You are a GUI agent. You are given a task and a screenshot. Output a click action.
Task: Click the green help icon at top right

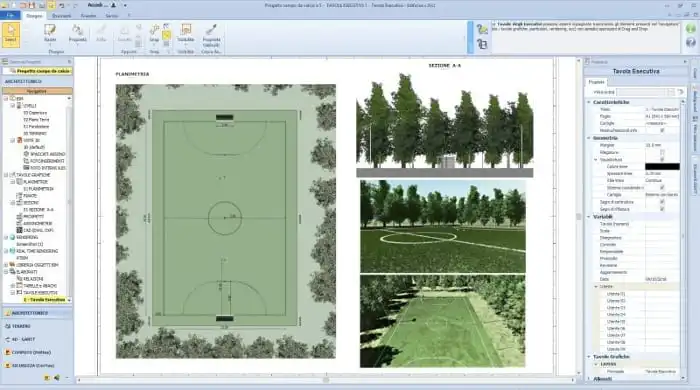click(691, 29)
